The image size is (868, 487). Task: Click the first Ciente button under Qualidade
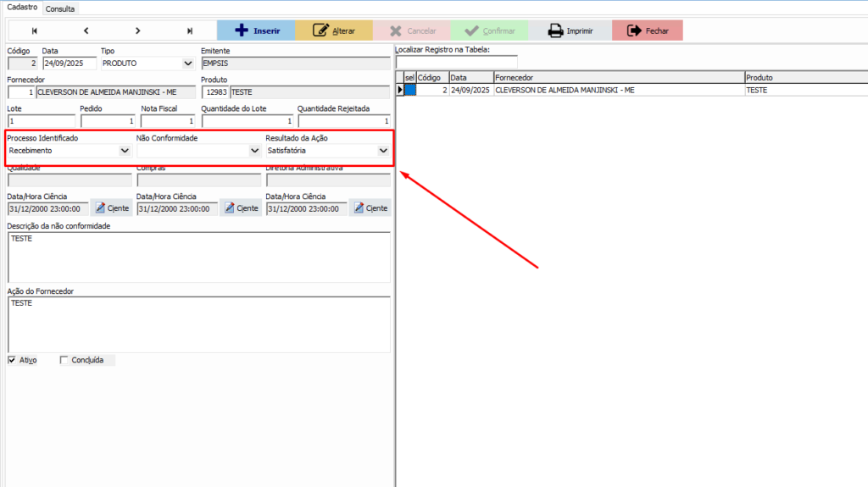[x=112, y=208]
